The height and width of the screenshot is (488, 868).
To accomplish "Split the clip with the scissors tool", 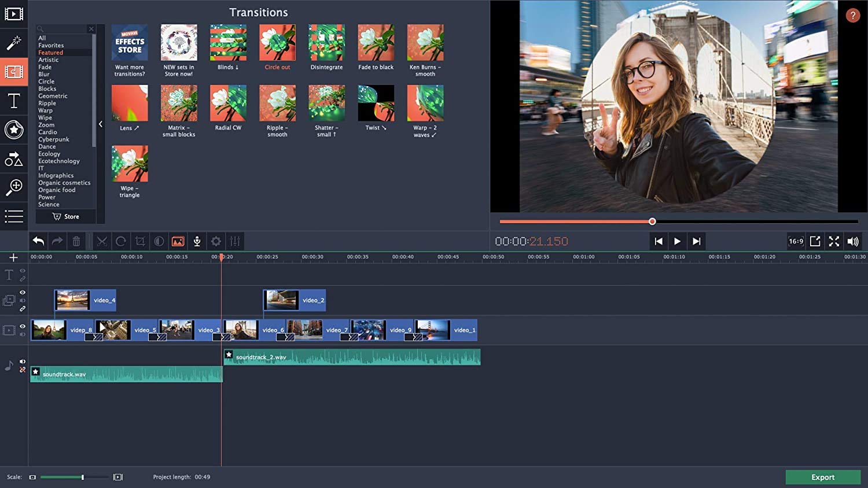I will coord(102,241).
